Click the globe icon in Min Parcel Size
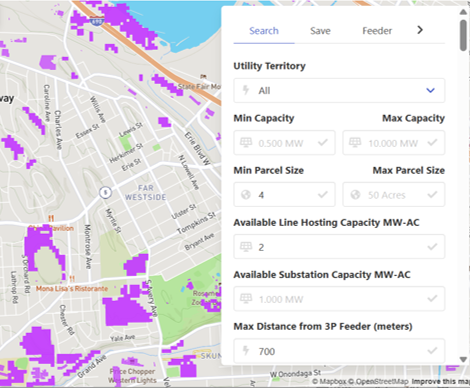The width and height of the screenshot is (470, 388). click(246, 195)
